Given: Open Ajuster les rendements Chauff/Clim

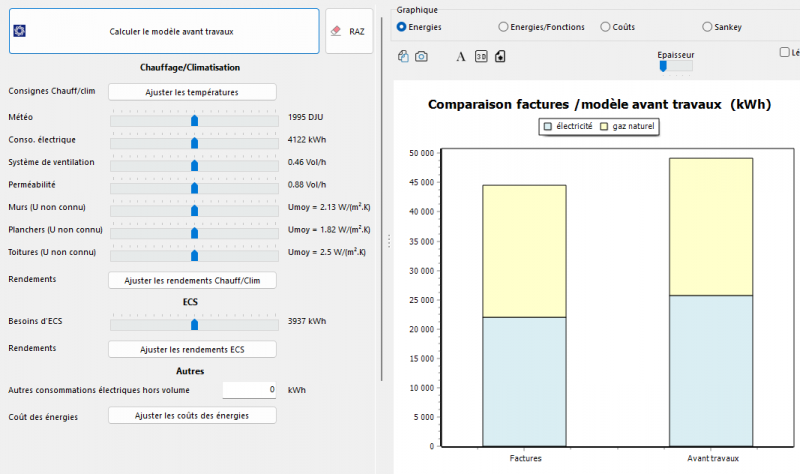Looking at the screenshot, I should pyautogui.click(x=192, y=281).
